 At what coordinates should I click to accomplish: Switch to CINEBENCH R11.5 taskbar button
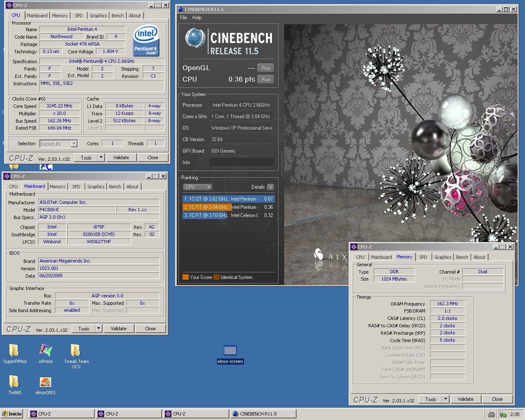(263, 414)
